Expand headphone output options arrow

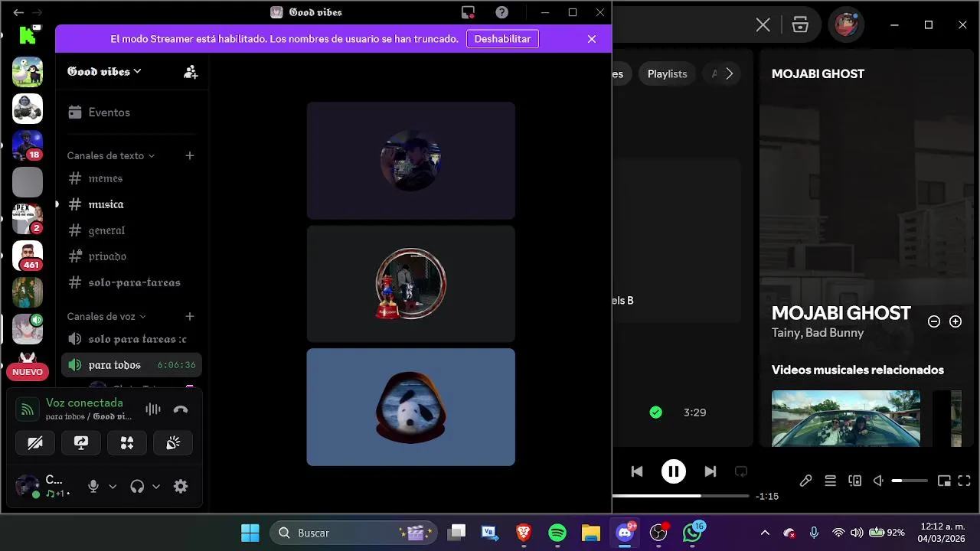point(156,487)
